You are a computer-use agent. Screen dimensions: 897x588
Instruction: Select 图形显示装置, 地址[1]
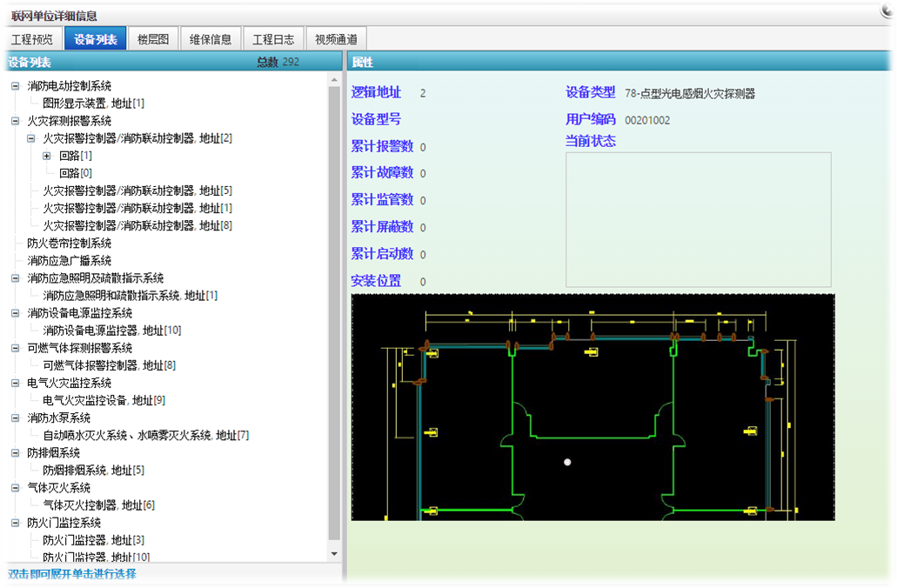tap(94, 103)
